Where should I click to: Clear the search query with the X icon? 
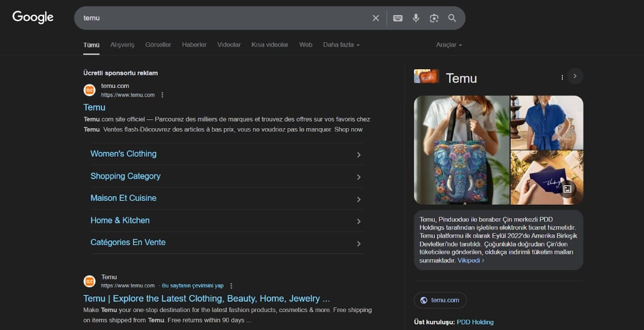coord(375,17)
